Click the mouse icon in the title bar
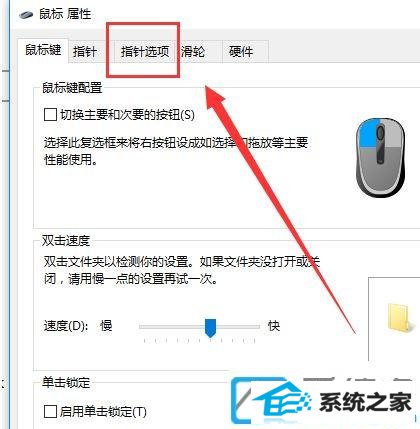Screen dimensions: 420x429 point(26,15)
